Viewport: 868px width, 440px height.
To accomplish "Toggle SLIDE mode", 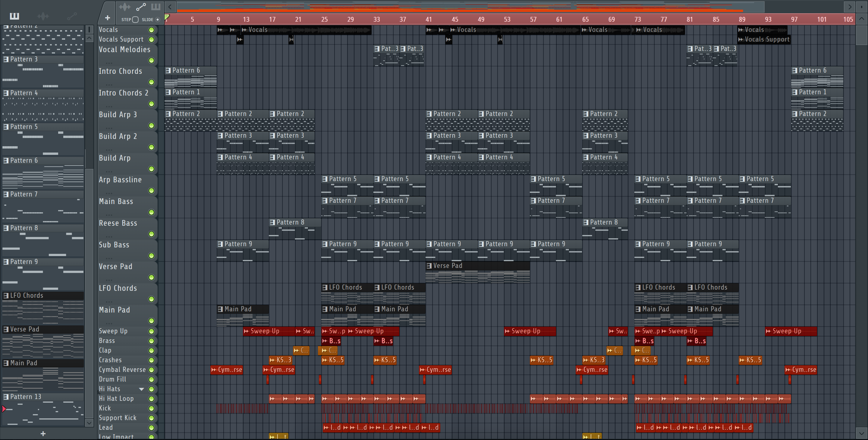I will 157,20.
